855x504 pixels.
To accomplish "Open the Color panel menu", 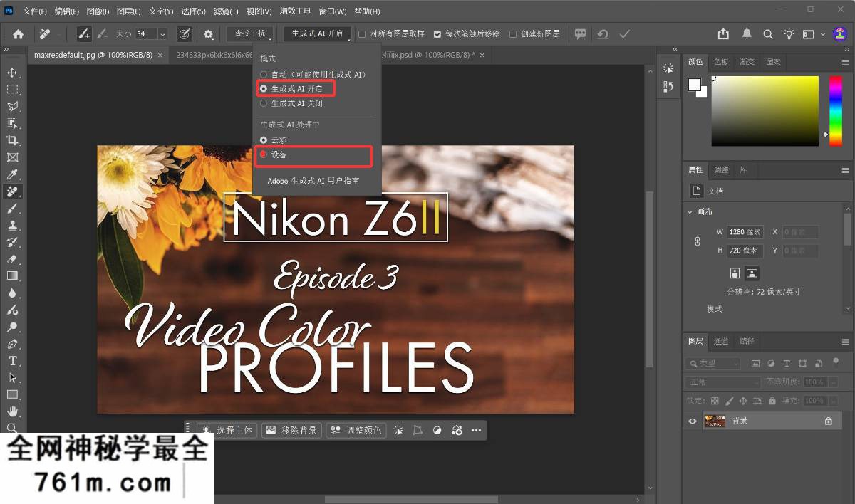I will [x=846, y=62].
